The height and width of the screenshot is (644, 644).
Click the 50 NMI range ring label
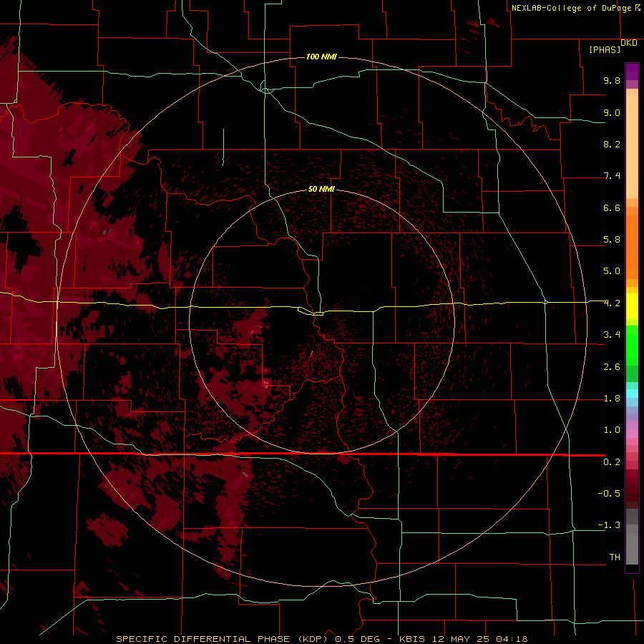click(x=321, y=189)
